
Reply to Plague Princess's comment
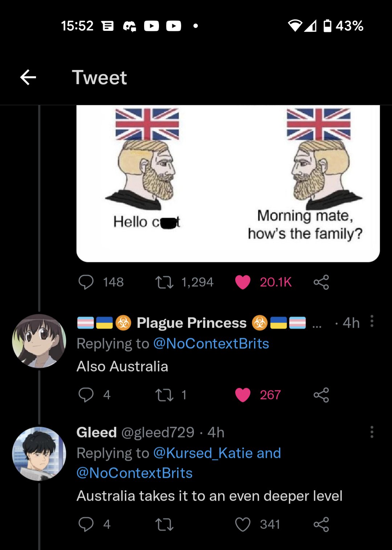[86, 395]
